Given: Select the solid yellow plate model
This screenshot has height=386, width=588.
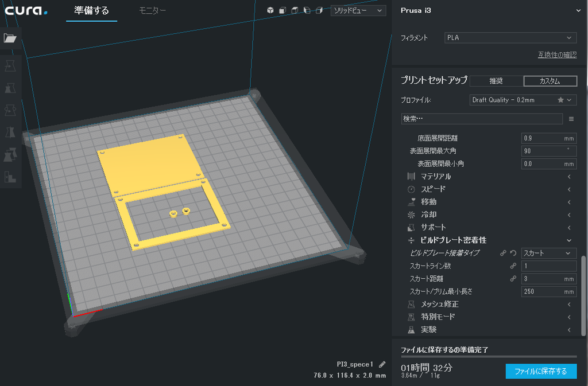Looking at the screenshot, I should pos(150,165).
